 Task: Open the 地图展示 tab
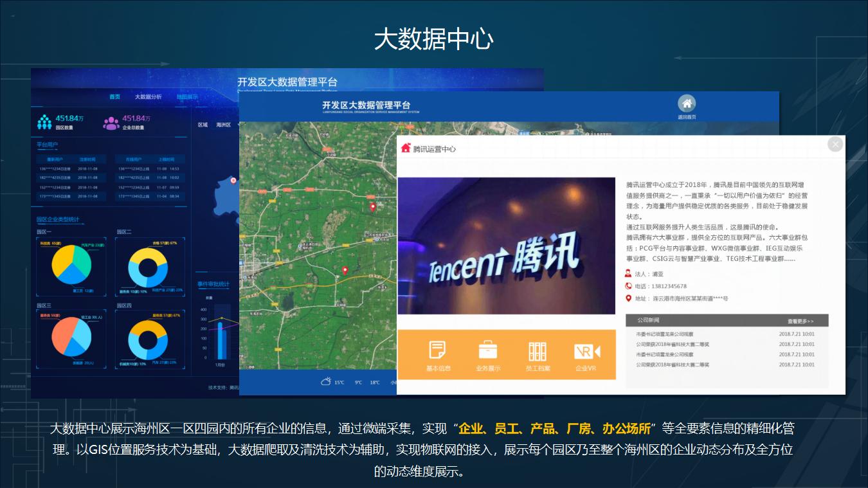(x=187, y=97)
